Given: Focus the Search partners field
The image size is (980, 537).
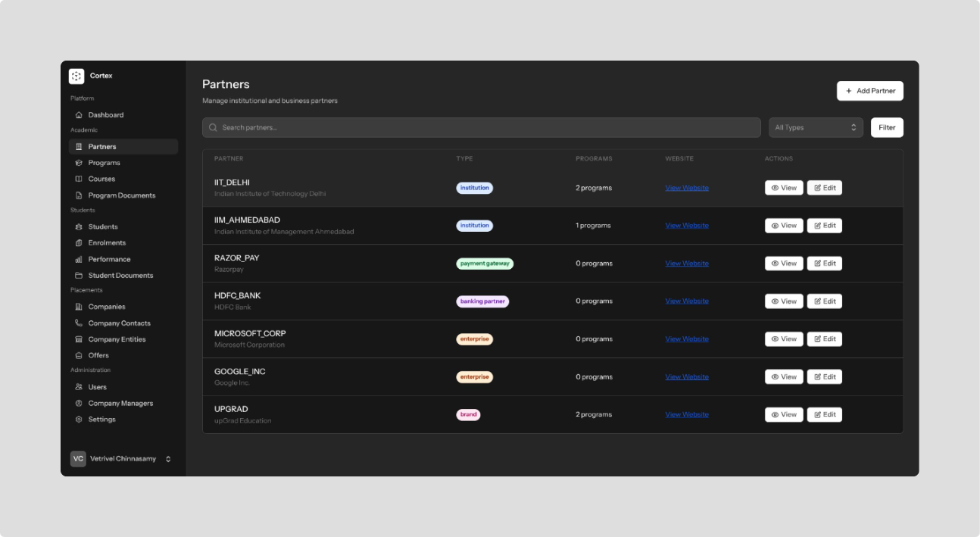Looking at the screenshot, I should click(482, 127).
